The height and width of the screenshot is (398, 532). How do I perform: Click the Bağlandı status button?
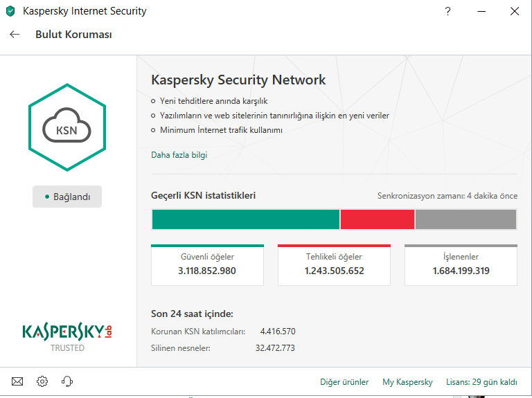(x=67, y=197)
